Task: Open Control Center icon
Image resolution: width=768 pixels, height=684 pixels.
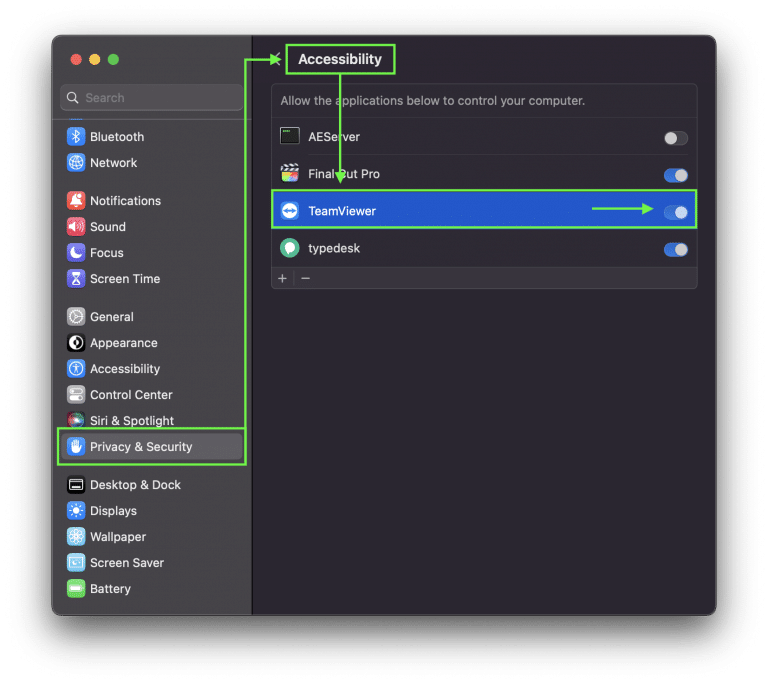Action: (x=76, y=394)
